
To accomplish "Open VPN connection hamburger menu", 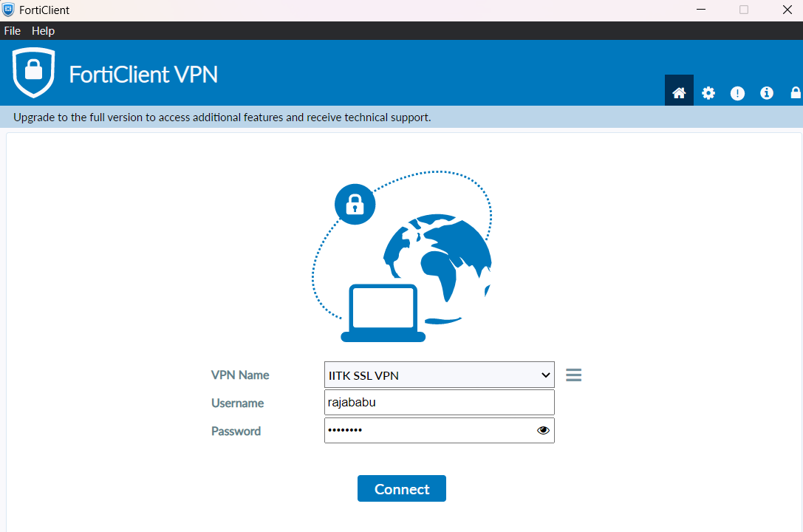I will 573,375.
